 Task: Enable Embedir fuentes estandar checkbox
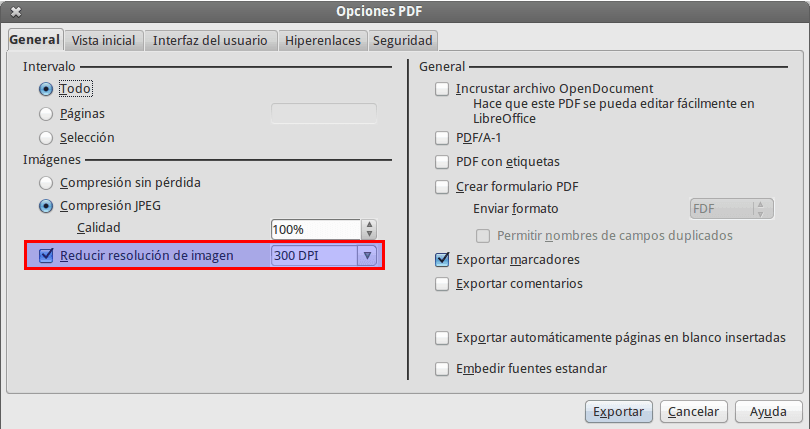pyautogui.click(x=442, y=369)
